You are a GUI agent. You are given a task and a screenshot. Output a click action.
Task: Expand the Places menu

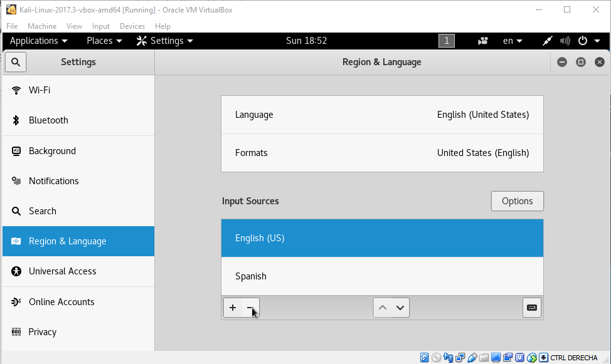[104, 41]
